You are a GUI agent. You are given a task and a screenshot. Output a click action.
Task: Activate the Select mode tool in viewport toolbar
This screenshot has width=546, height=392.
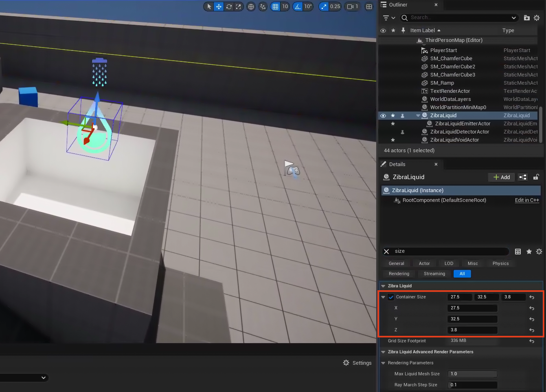click(x=209, y=7)
